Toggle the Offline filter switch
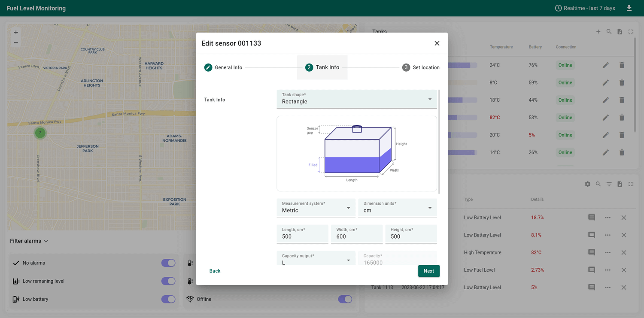Viewport: 644px width, 318px height. pyautogui.click(x=345, y=299)
